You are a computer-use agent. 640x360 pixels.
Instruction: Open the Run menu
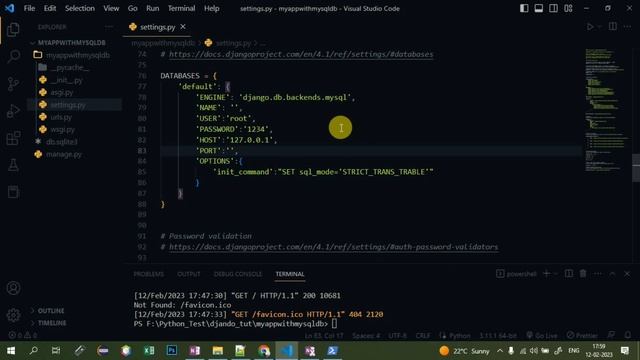tap(153, 8)
